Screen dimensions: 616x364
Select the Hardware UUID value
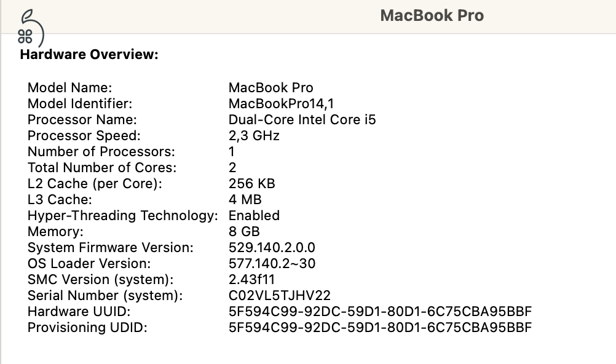click(380, 311)
